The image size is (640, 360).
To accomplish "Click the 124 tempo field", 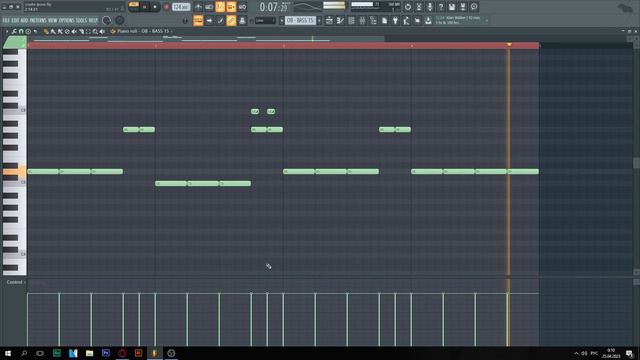I will click(181, 7).
